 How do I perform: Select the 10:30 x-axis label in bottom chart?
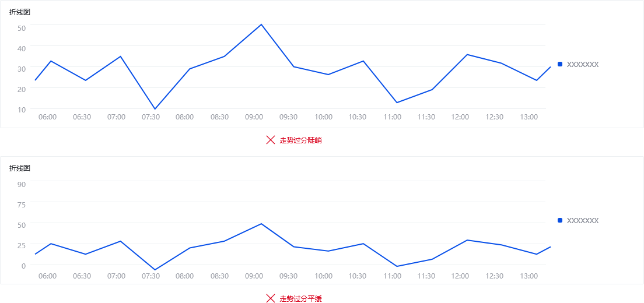coord(358,276)
